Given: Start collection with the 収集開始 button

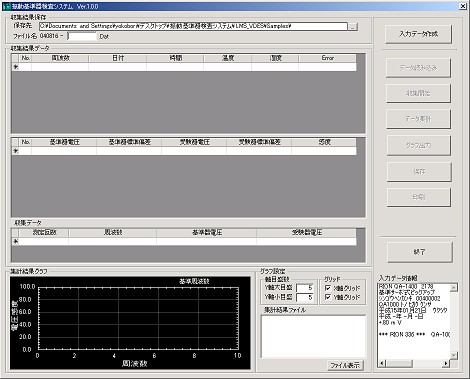Looking at the screenshot, I should click(418, 93).
